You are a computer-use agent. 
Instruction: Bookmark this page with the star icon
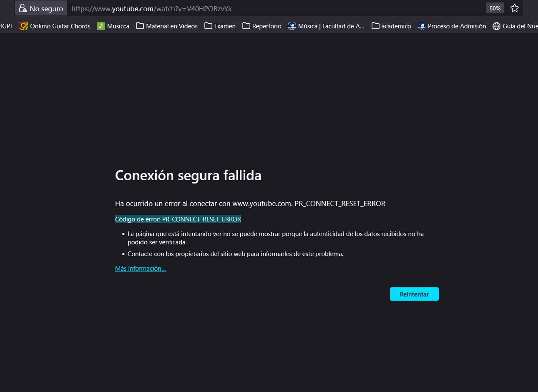[x=515, y=8]
